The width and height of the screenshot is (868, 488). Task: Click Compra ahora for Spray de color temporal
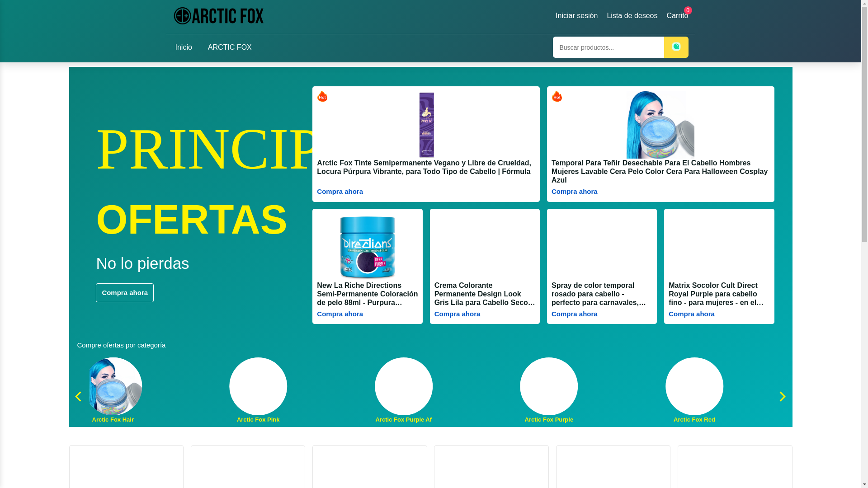click(574, 314)
